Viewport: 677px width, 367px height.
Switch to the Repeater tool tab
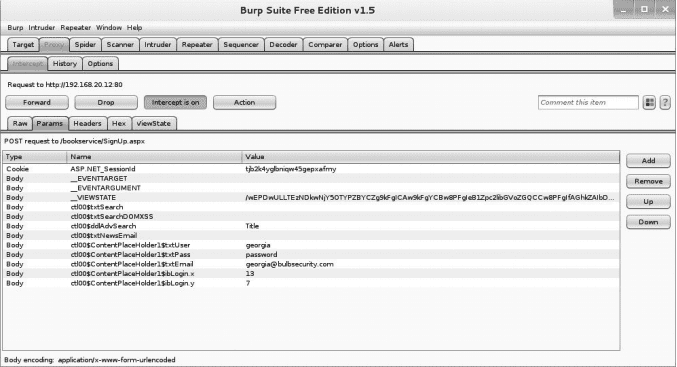[x=197, y=44]
